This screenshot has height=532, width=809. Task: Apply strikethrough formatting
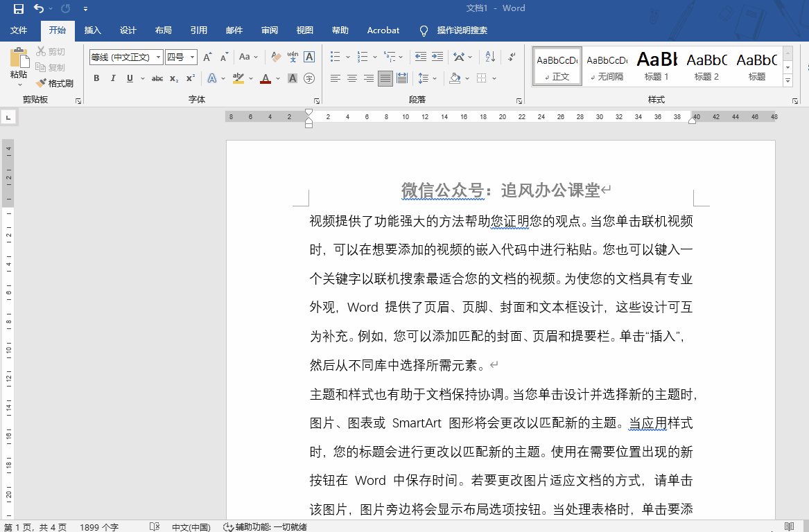coord(157,78)
